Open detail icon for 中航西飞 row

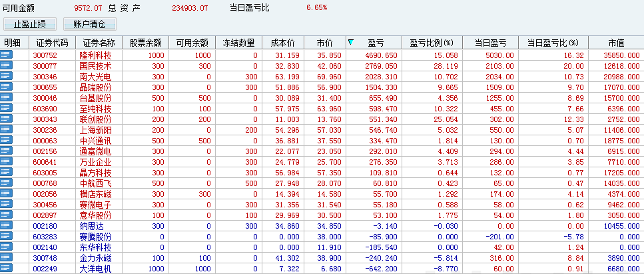click(x=7, y=183)
